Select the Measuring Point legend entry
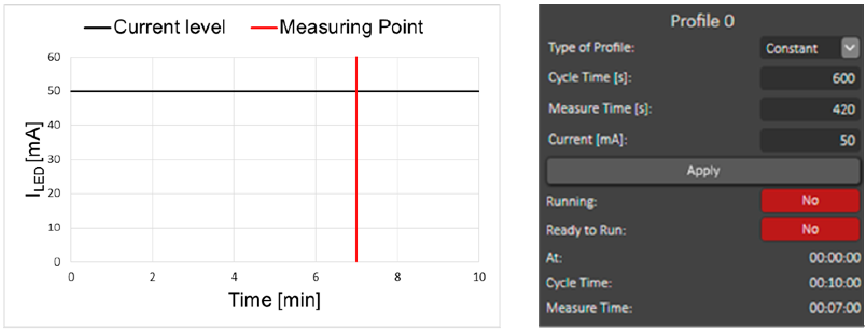This screenshot has height=331, width=868. (337, 27)
